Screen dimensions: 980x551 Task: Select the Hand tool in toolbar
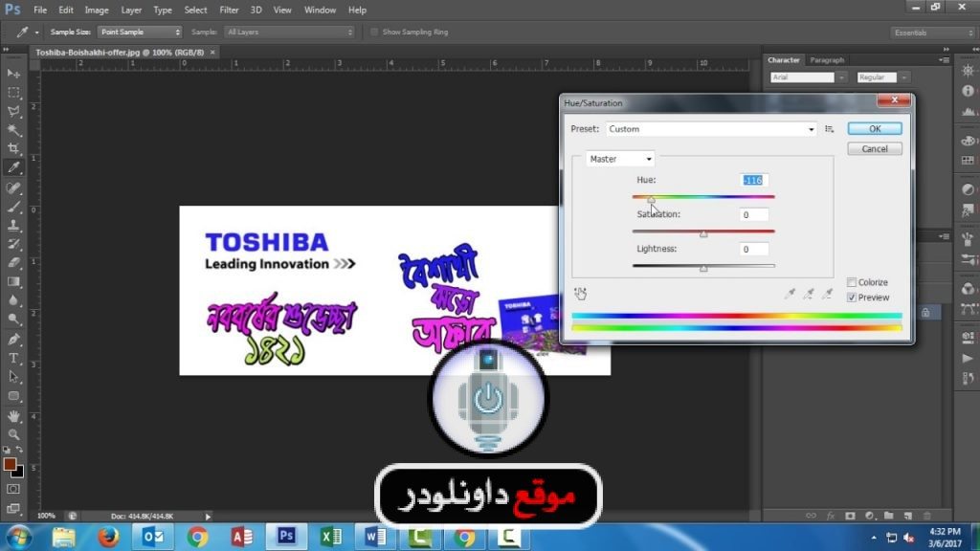pyautogui.click(x=13, y=416)
